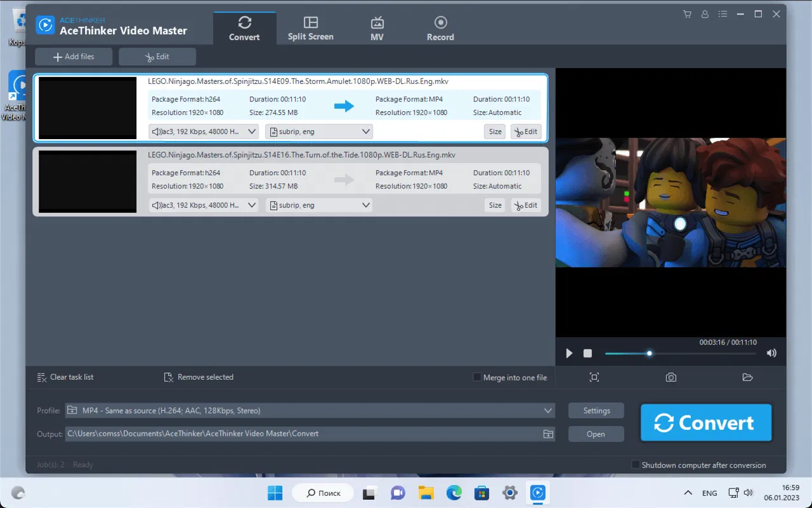Image resolution: width=812 pixels, height=508 pixels.
Task: Click AceThinker Video Master taskbar icon
Action: click(538, 493)
